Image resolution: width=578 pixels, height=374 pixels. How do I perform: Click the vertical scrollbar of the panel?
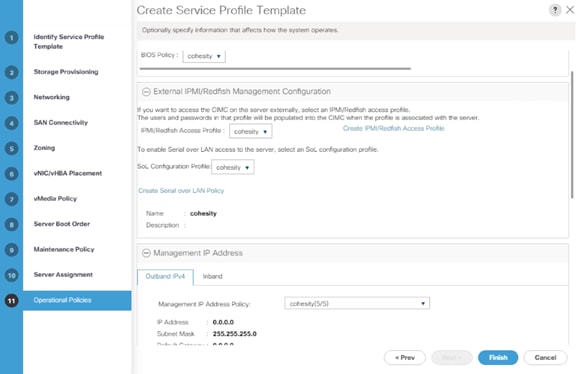(572, 135)
